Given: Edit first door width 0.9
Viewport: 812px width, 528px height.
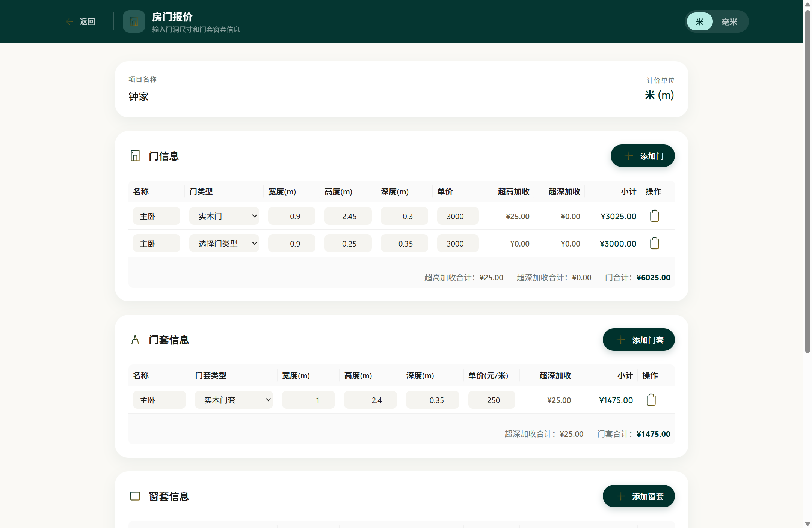Looking at the screenshot, I should click(292, 216).
